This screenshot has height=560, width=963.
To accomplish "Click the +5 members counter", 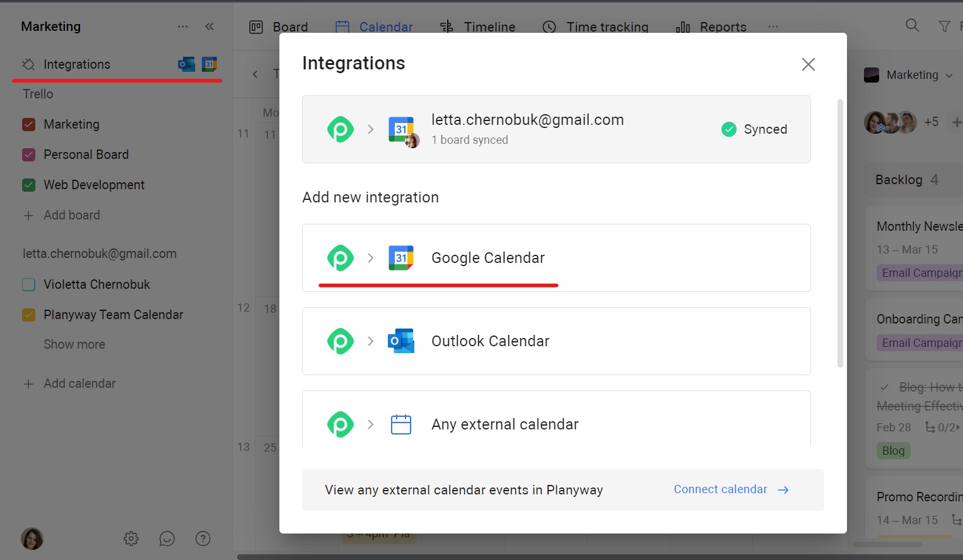I will (x=931, y=122).
